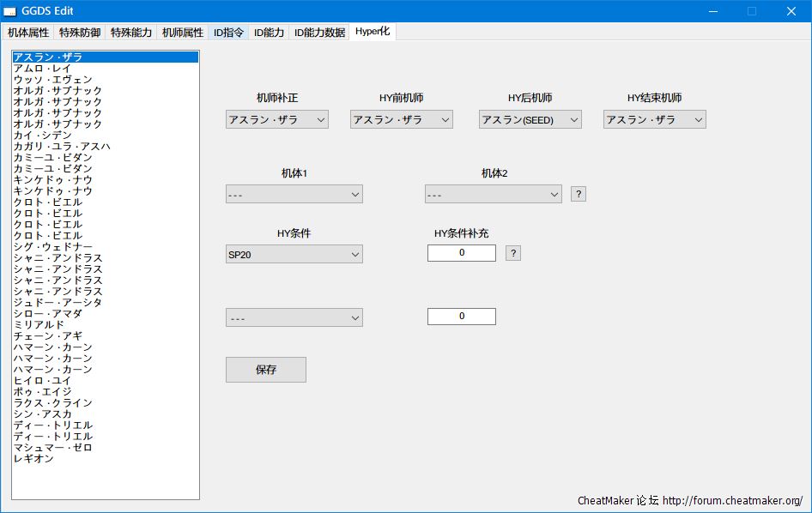
Task: Click the lower unlabeled numeric field above 保存
Action: [461, 317]
